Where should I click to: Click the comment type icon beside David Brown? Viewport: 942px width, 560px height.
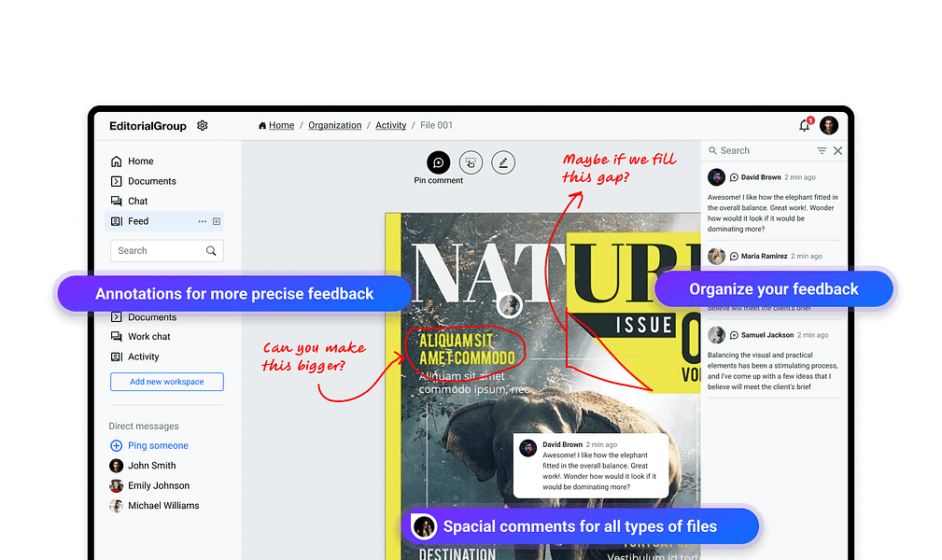click(x=734, y=177)
